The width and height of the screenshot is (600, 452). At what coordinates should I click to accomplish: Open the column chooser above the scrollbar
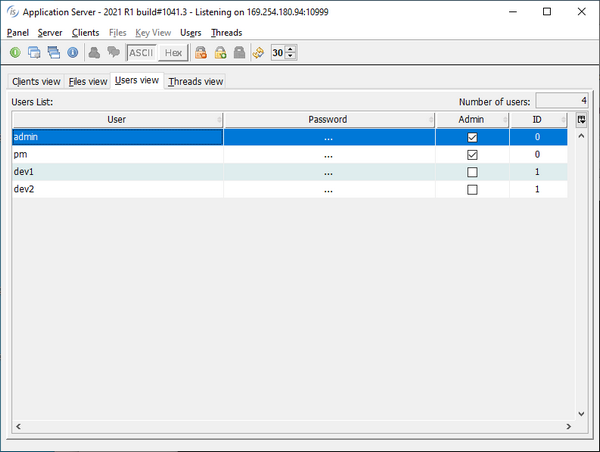[x=581, y=120]
